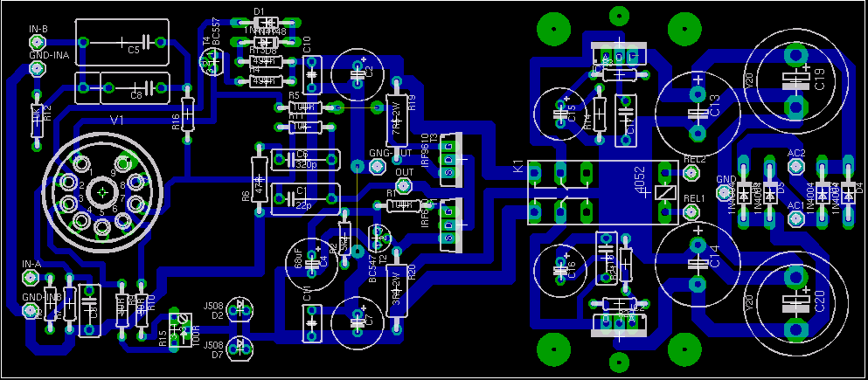Select capacitor C1 22p
The image size is (868, 380).
(x=306, y=198)
